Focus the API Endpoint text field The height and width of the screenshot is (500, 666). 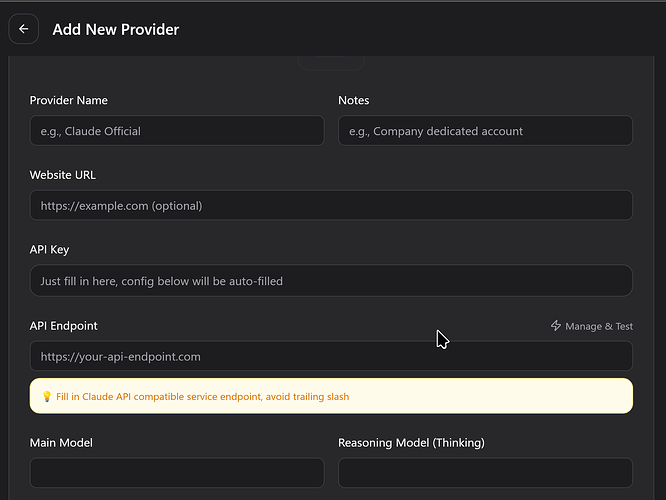[331, 356]
